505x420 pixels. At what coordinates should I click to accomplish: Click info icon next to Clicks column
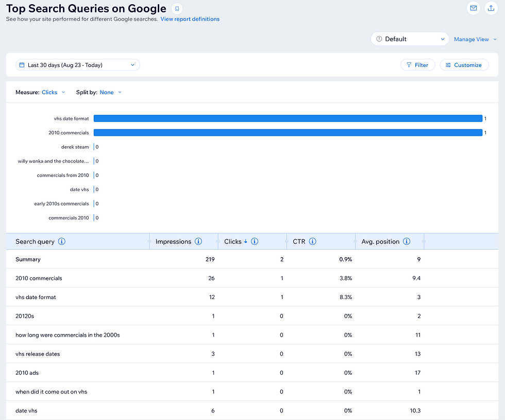click(x=255, y=241)
